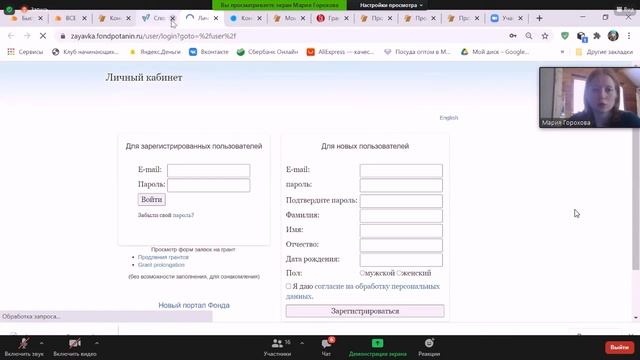This screenshot has height=360, width=640.
Task: Bookmark this page with the star icon
Action: pyautogui.click(x=545, y=36)
